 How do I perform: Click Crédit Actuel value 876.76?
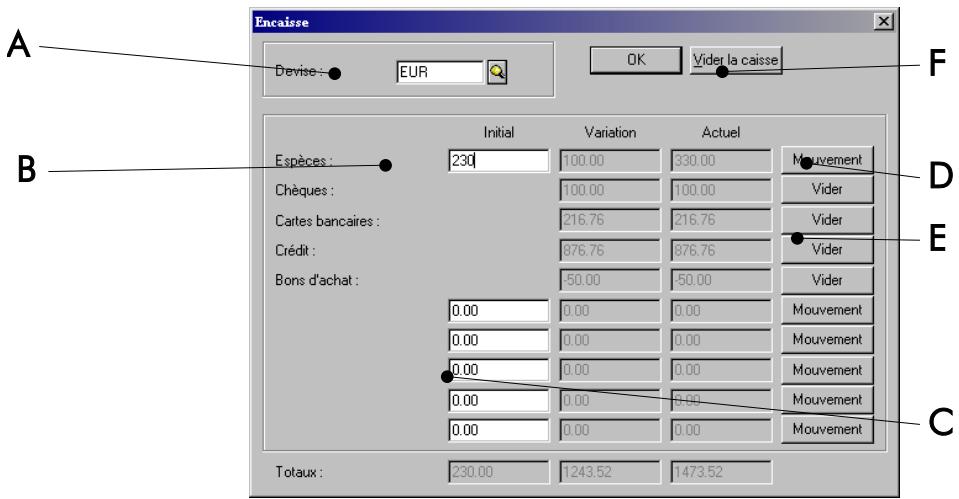click(x=721, y=250)
